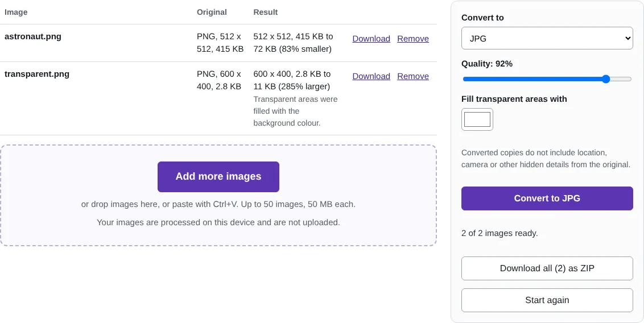Download all (2) as ZIP

tap(547, 268)
